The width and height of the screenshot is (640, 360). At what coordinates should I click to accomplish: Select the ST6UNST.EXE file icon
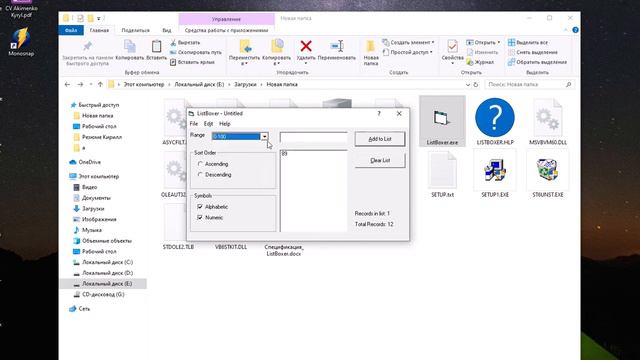coord(547,170)
